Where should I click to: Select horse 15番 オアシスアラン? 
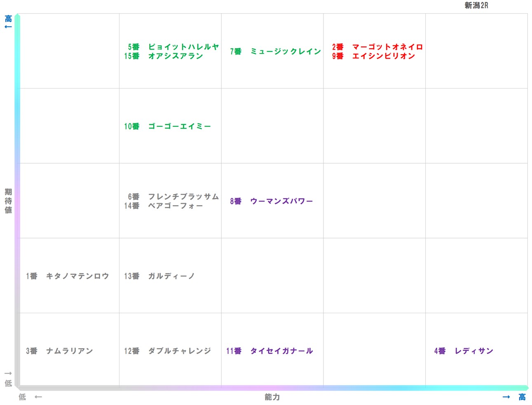pos(164,56)
